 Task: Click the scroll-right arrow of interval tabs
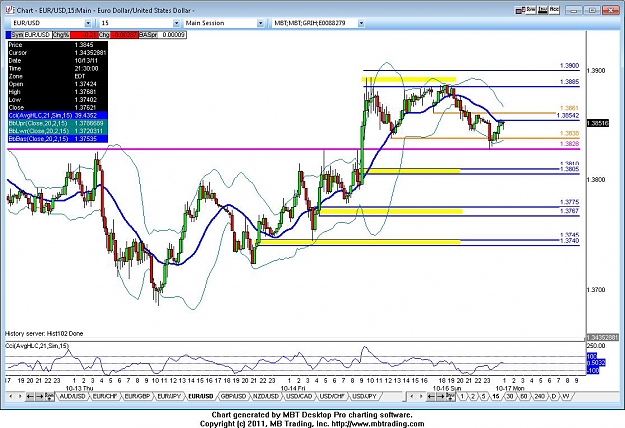[x=421, y=397]
